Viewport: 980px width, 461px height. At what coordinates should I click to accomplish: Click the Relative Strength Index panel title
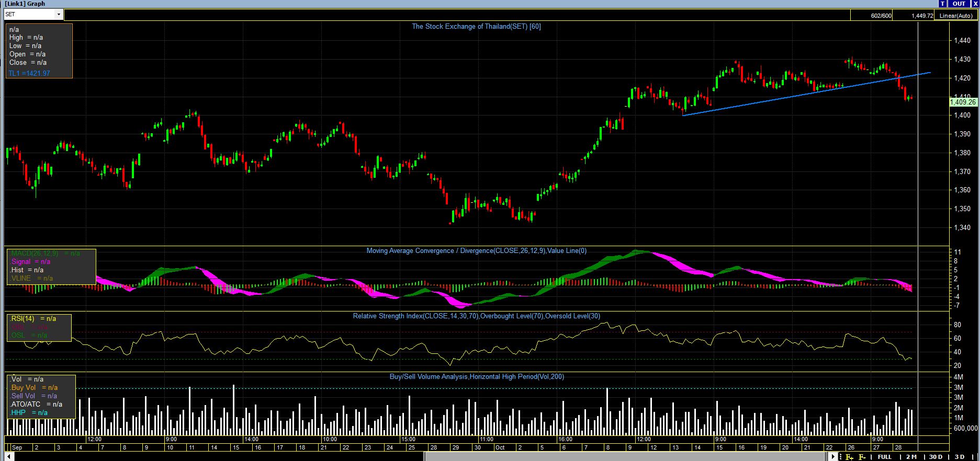click(476, 316)
